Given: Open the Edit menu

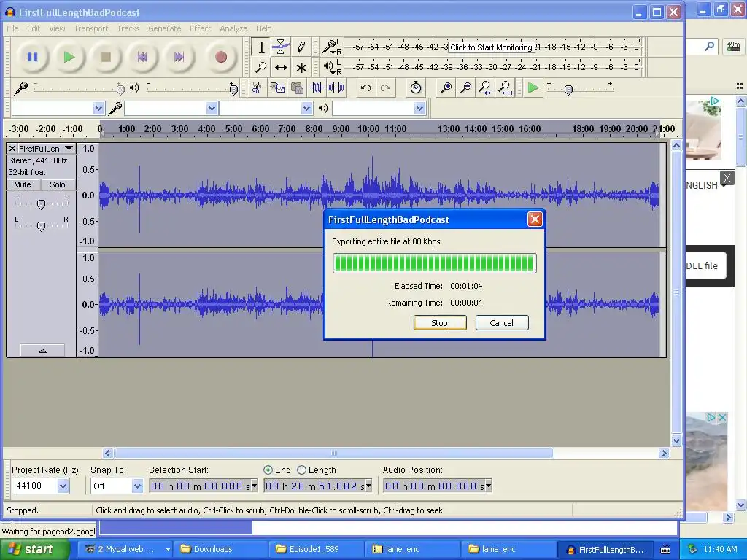Looking at the screenshot, I should point(34,28).
